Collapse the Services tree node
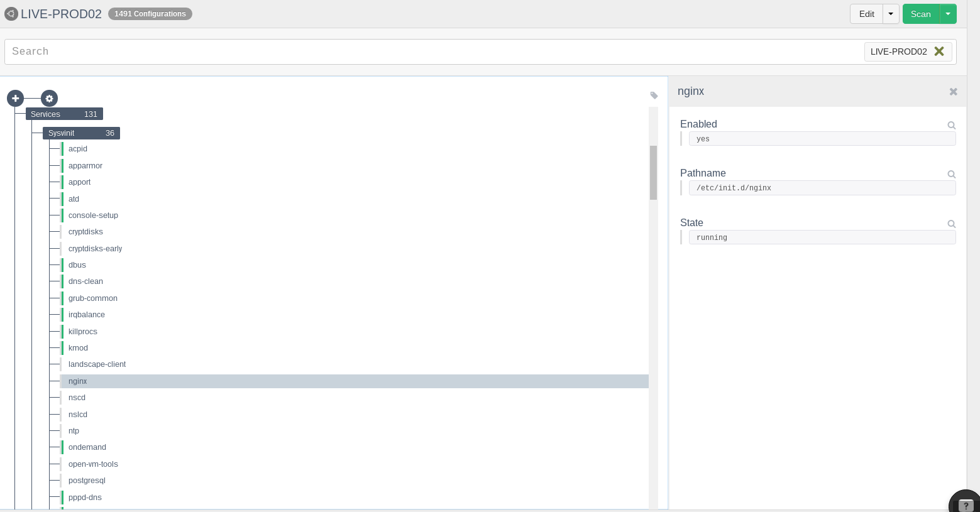The width and height of the screenshot is (980, 512). pyautogui.click(x=63, y=114)
